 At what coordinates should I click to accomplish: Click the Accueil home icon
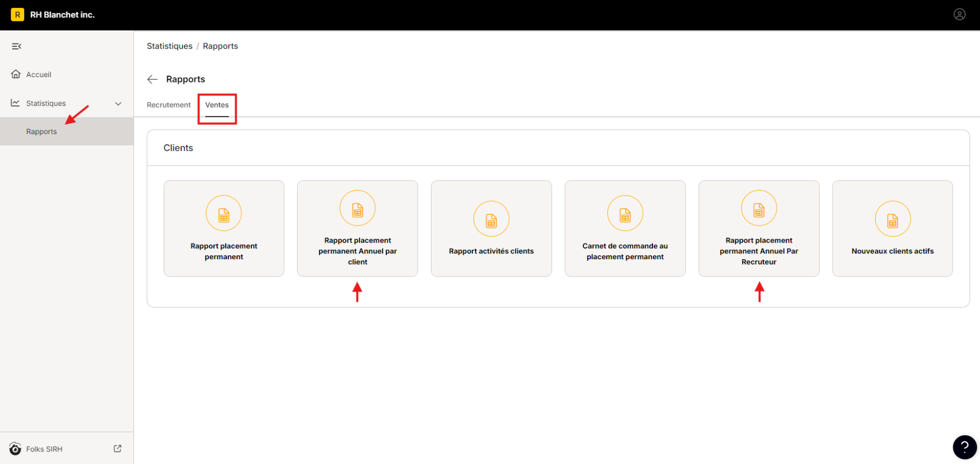click(x=16, y=74)
